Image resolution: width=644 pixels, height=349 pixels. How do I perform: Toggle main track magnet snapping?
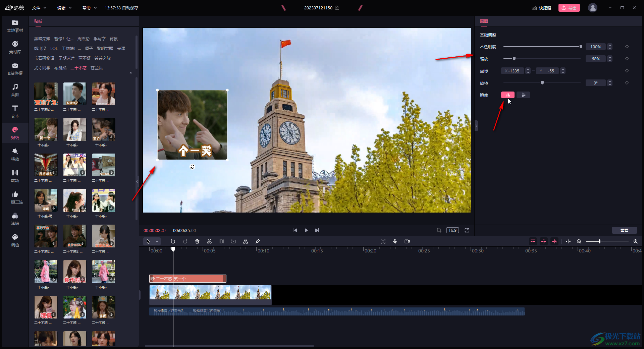pyautogui.click(x=533, y=241)
